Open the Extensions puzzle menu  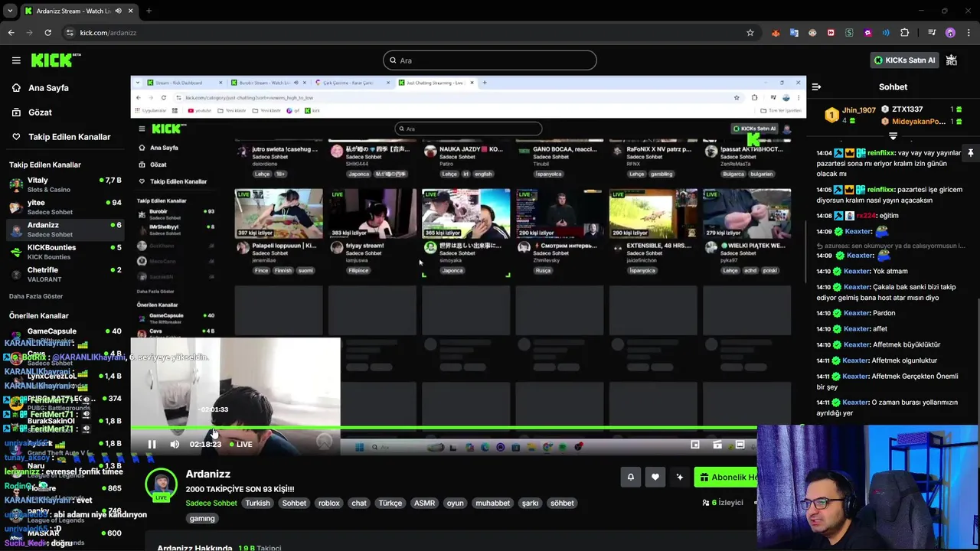pos(904,33)
